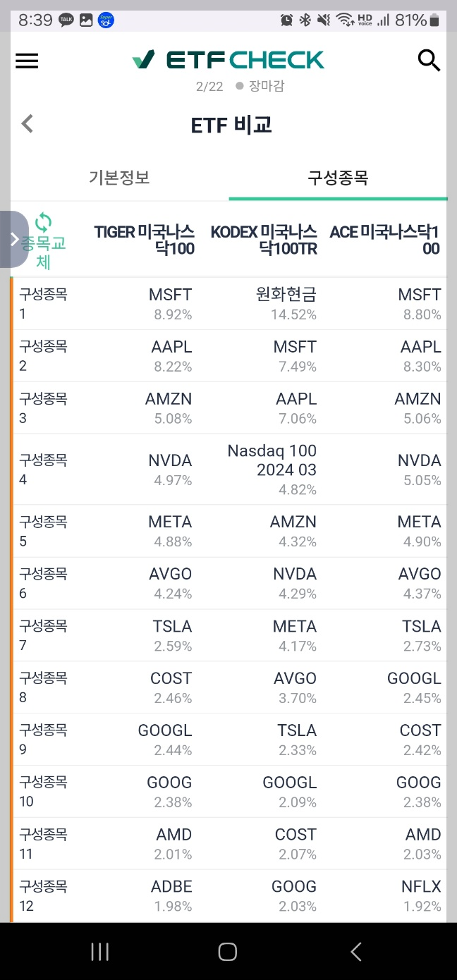Tap the search magnifier icon
The height and width of the screenshot is (980, 457).
429,61
